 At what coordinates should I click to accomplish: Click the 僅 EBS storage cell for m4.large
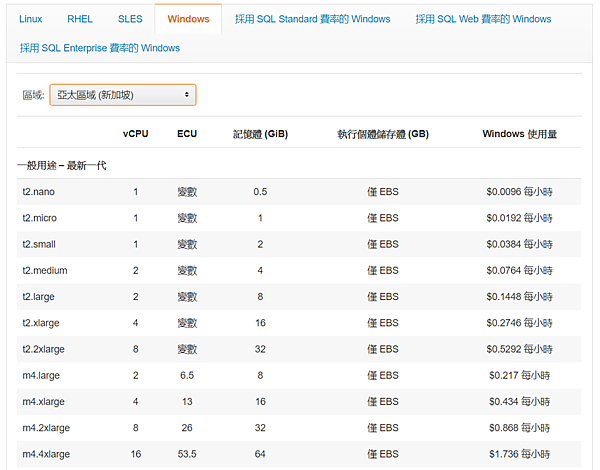coord(383,375)
